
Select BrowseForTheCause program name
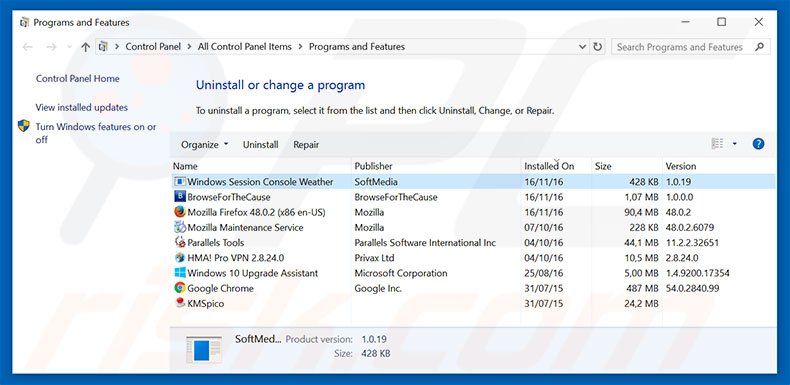coord(229,197)
